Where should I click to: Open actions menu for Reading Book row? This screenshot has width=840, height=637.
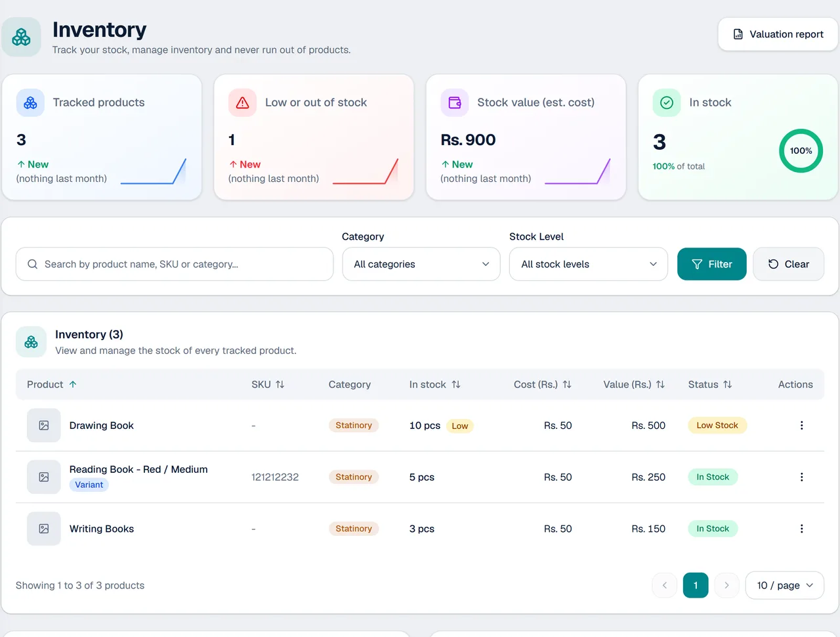[801, 477]
